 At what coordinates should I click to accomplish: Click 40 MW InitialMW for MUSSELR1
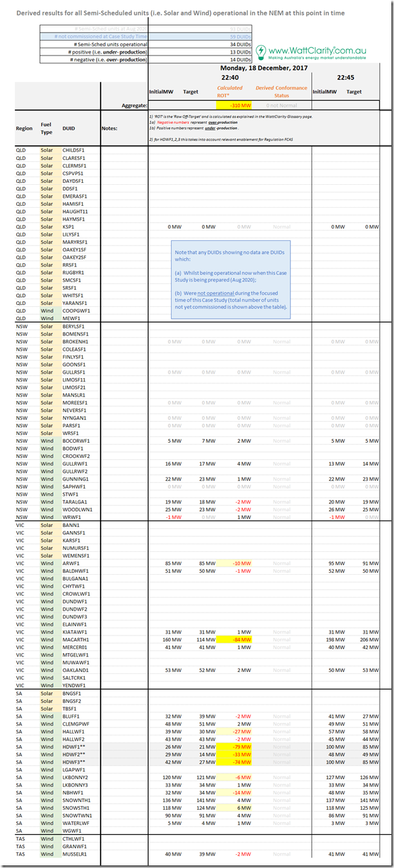[x=174, y=854]
